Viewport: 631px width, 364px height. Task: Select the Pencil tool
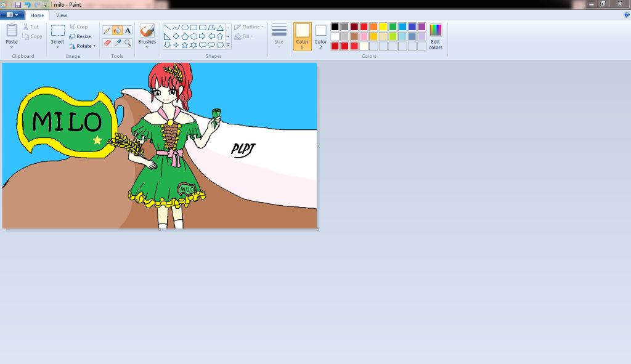(107, 31)
